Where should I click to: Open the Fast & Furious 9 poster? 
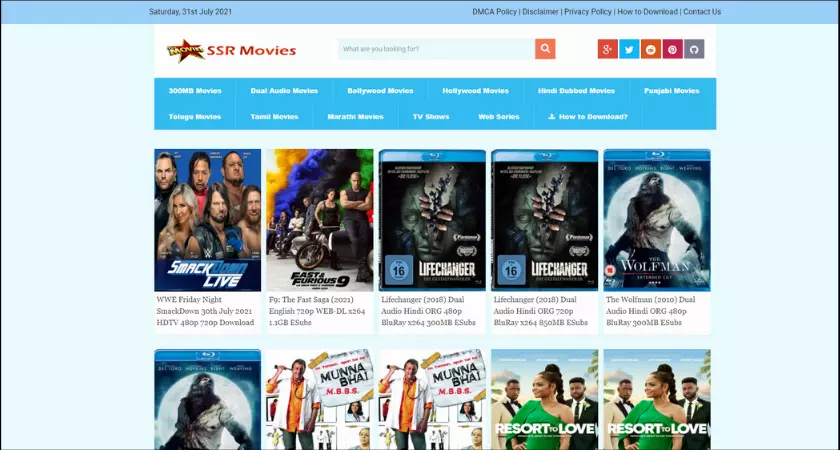click(x=320, y=220)
